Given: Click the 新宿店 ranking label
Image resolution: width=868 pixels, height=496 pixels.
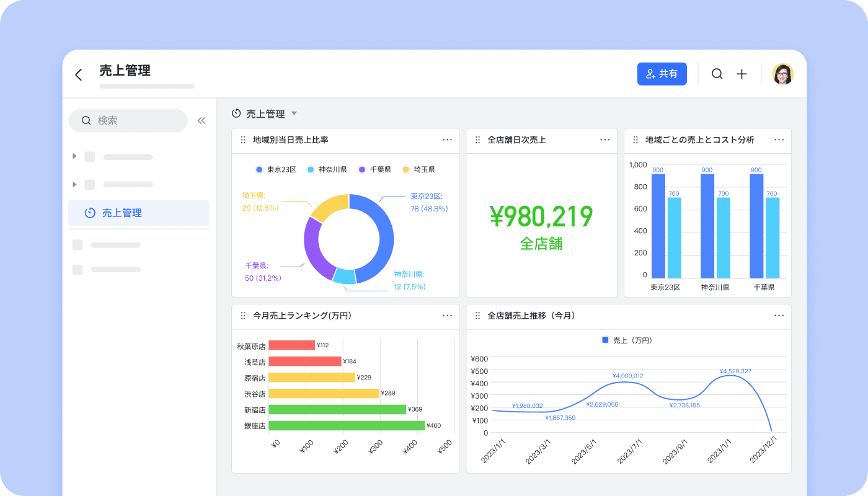Looking at the screenshot, I should [x=255, y=410].
